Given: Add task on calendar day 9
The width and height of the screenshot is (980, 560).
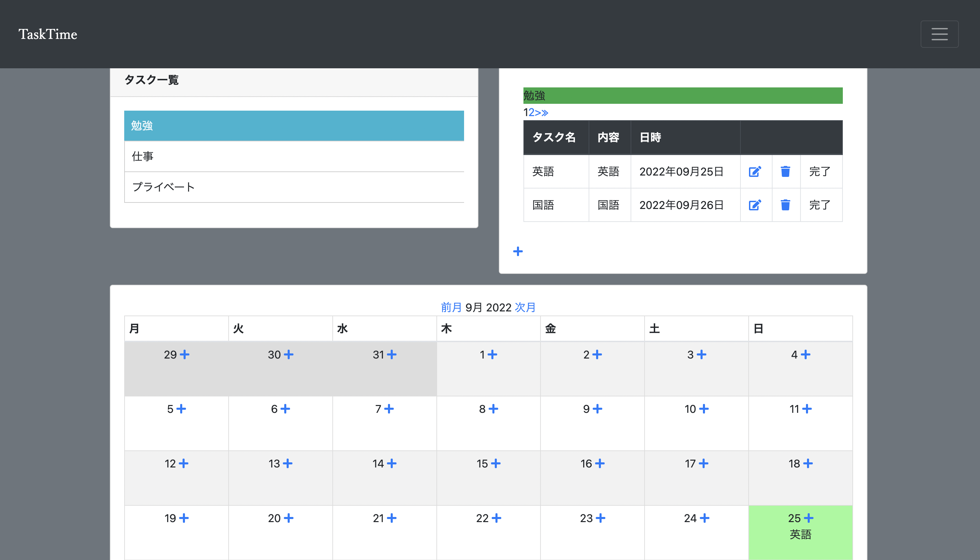Looking at the screenshot, I should pos(597,408).
